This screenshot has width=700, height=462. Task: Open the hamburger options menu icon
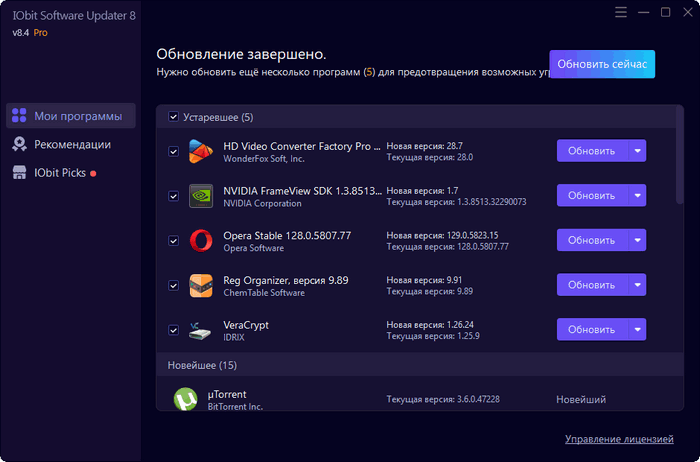tap(621, 12)
